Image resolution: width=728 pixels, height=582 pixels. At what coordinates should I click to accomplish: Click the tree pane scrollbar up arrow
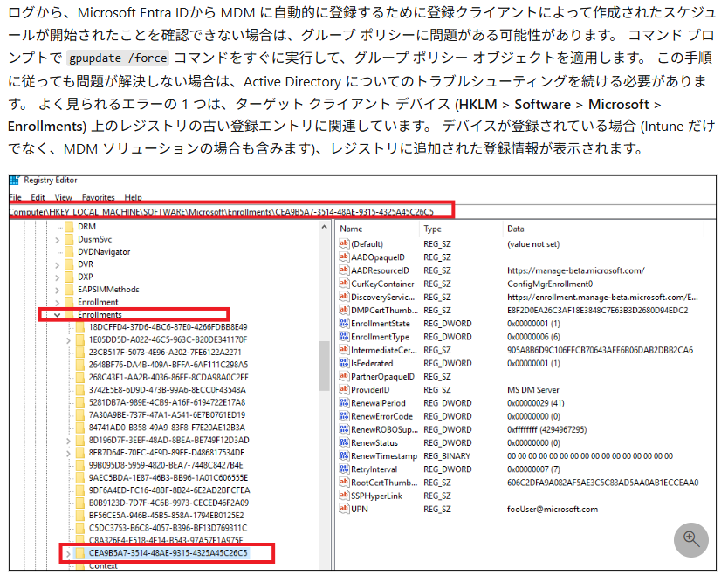point(324,227)
